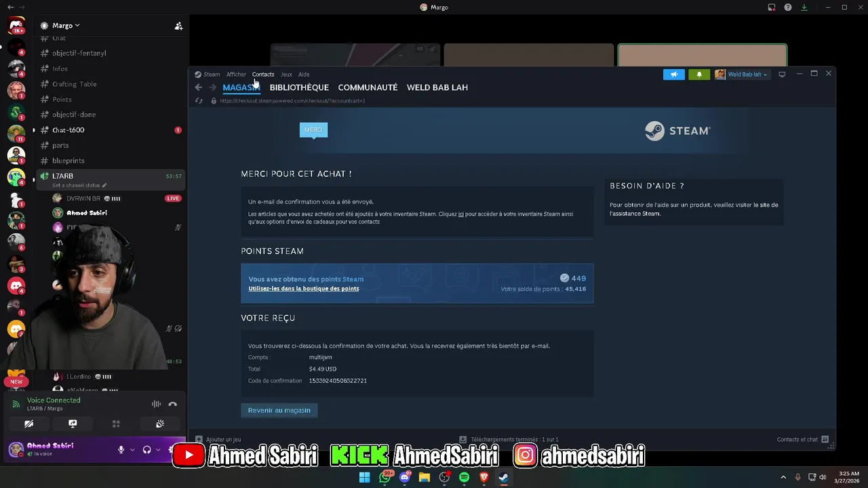
Task: Open the Points channel
Action: (62, 100)
